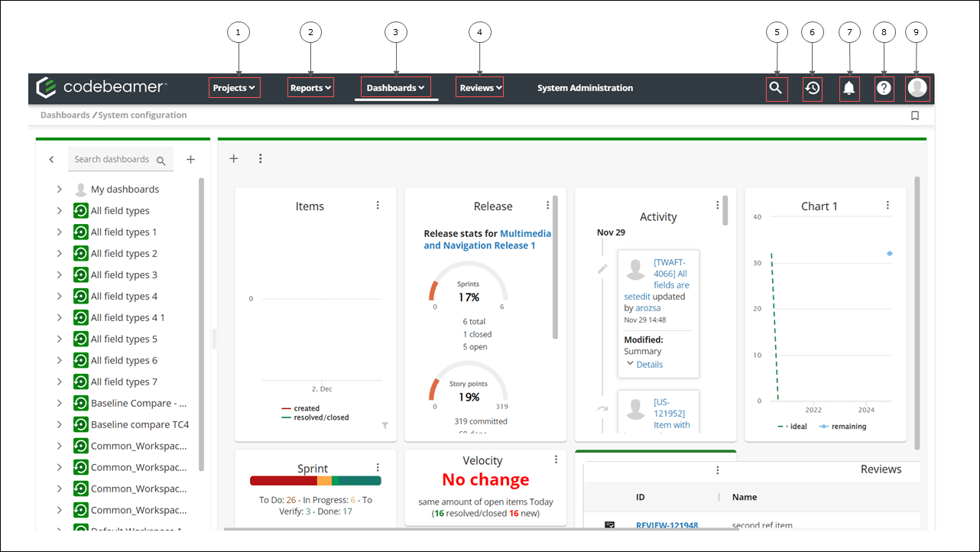Screen dimensions: 980x552
Task: Open notifications bell icon
Action: coord(849,88)
